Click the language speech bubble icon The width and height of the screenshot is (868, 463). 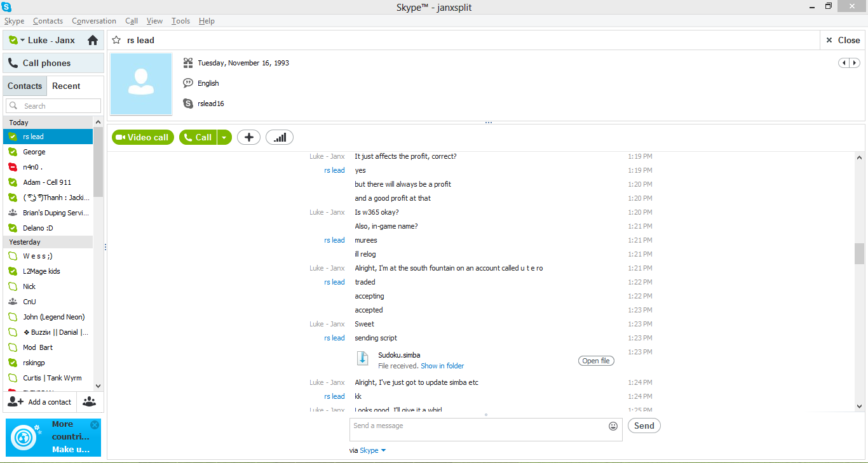[188, 83]
